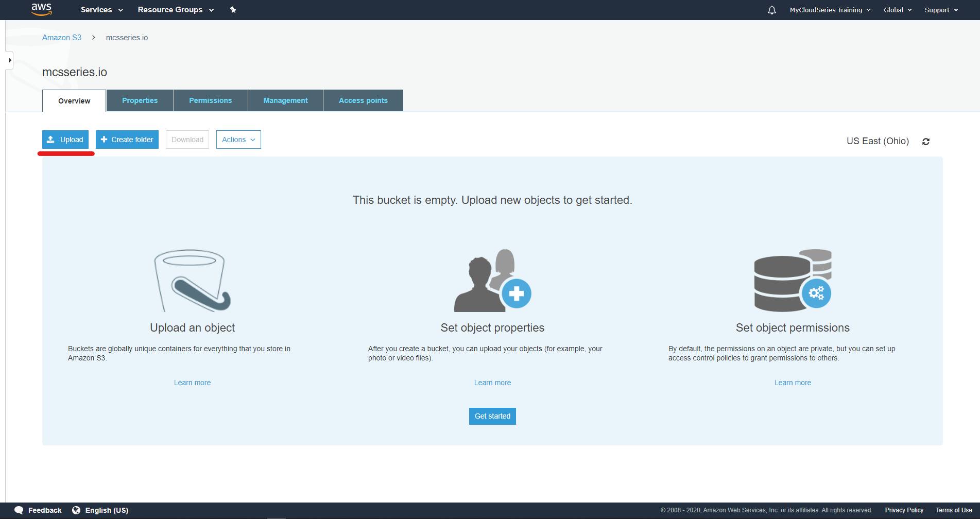Click the Set object properties people icon
This screenshot has height=519, width=980.
pyautogui.click(x=492, y=281)
